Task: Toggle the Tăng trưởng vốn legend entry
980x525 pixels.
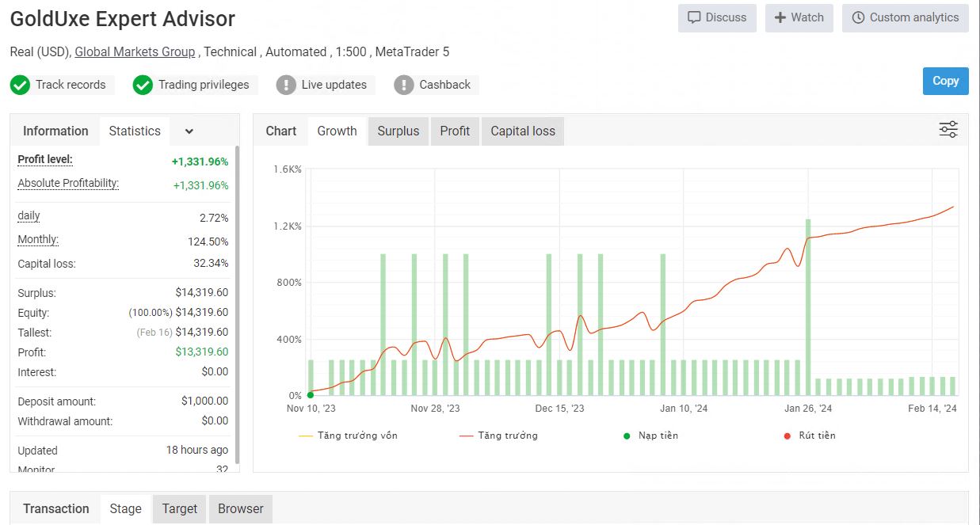Action: 349,436
